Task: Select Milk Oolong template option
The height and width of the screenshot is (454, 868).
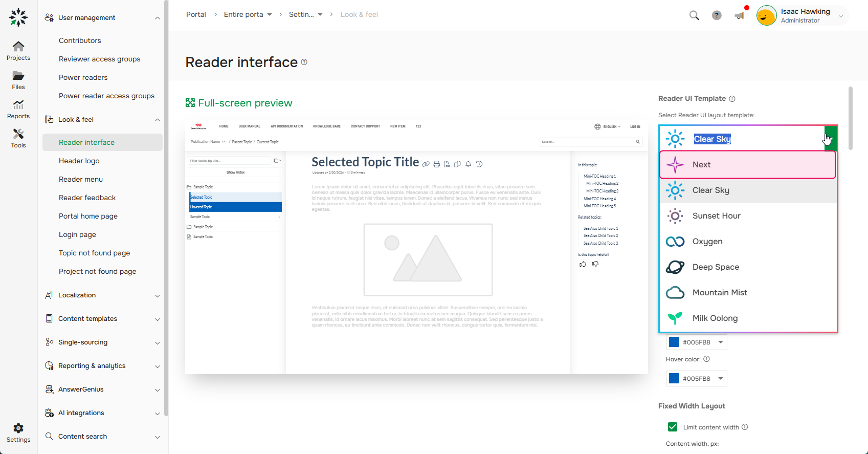Action: (x=748, y=318)
